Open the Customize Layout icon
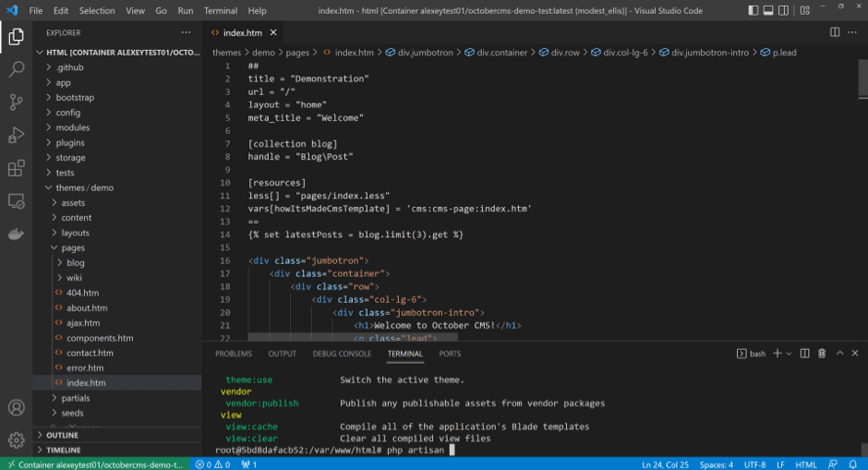This screenshot has width=868, height=470. pos(805,10)
